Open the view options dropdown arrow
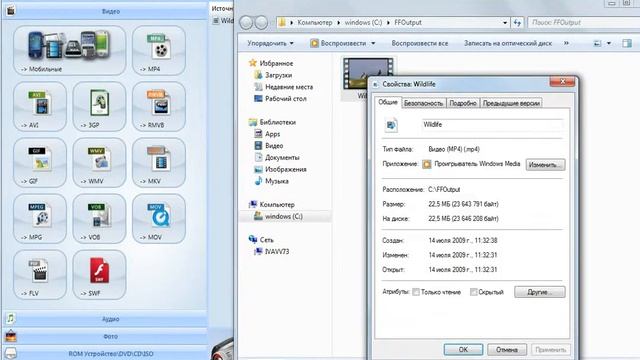The height and width of the screenshot is (360, 640). click(609, 43)
